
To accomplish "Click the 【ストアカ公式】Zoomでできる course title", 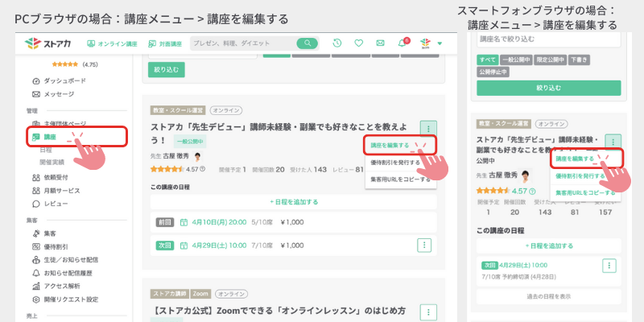I will [279, 309].
